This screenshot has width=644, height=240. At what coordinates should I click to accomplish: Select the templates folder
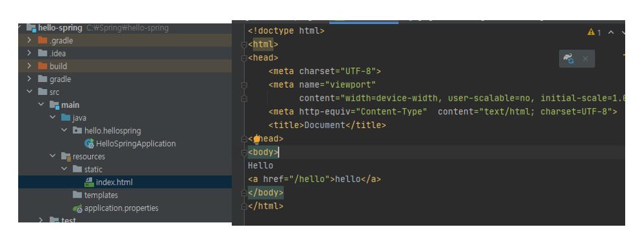(101, 195)
